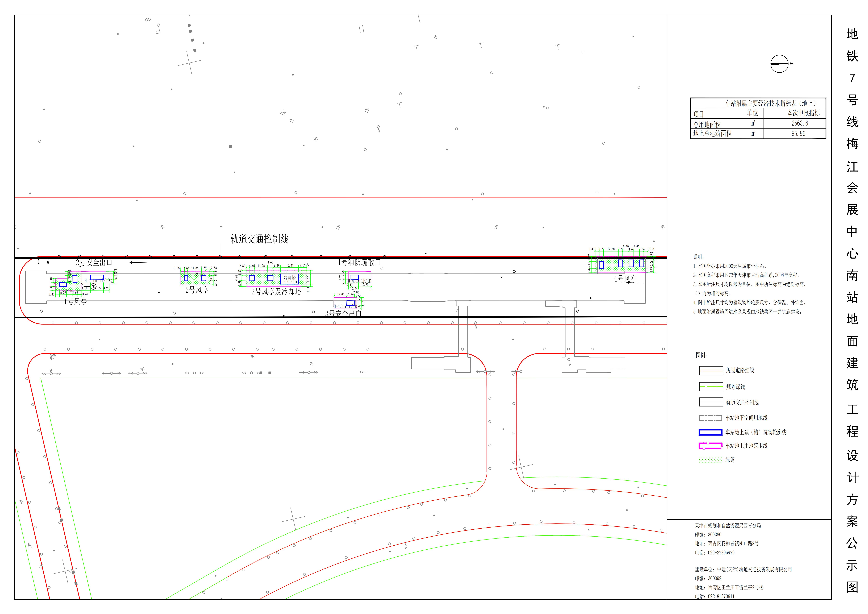The width and height of the screenshot is (868, 614).
Task: Click the circled number 7 marker
Action: tap(93, 287)
